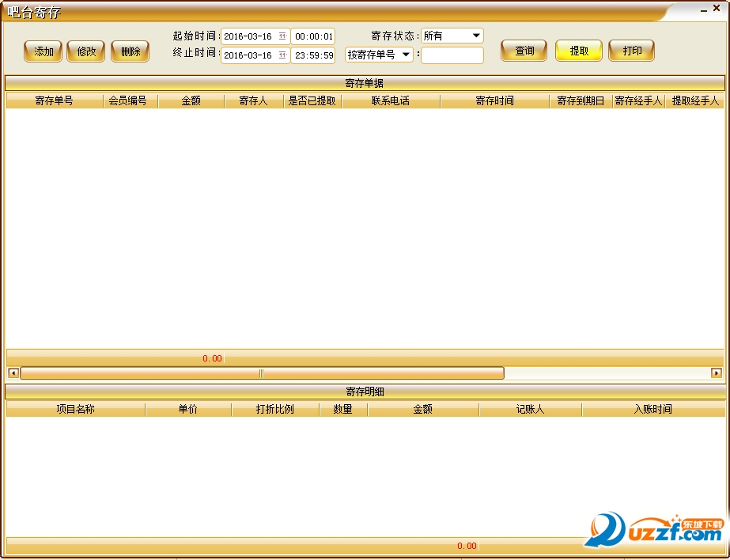Click the horizontal scrollbar left arrow

(x=13, y=373)
